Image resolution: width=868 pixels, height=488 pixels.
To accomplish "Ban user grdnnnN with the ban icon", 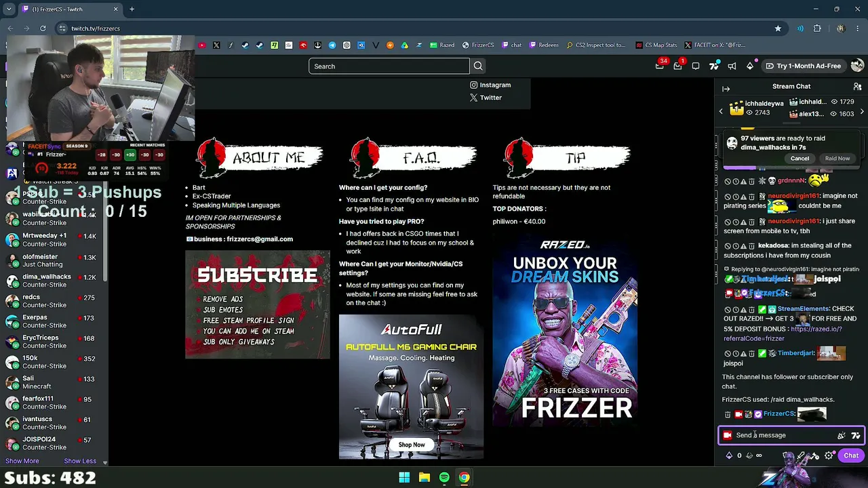I will [x=728, y=181].
